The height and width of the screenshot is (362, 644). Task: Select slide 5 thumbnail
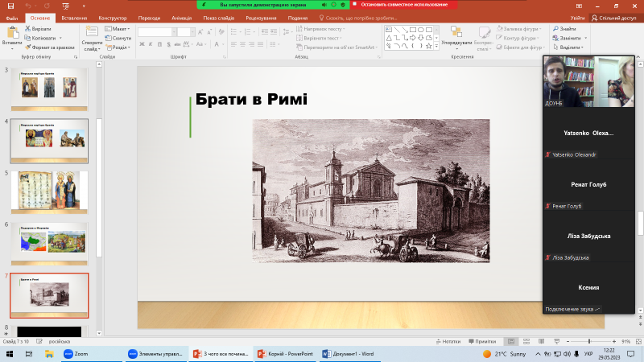click(x=49, y=192)
